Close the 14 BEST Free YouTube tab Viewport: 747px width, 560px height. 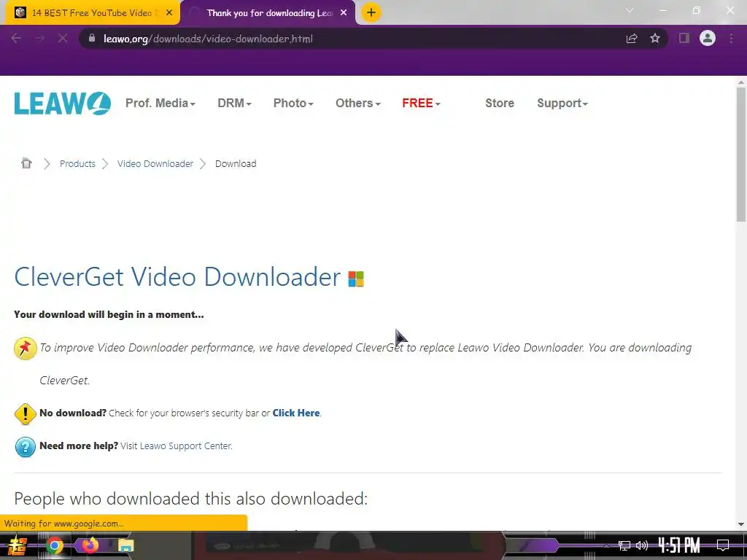pos(169,13)
